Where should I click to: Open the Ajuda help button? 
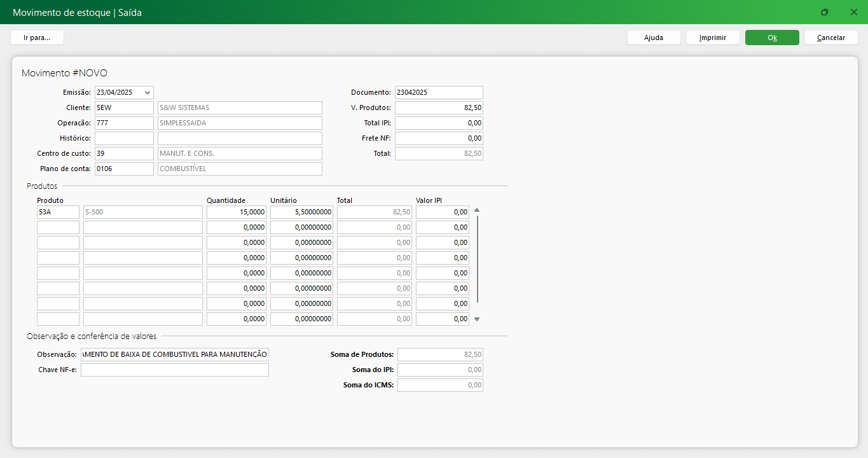(654, 38)
